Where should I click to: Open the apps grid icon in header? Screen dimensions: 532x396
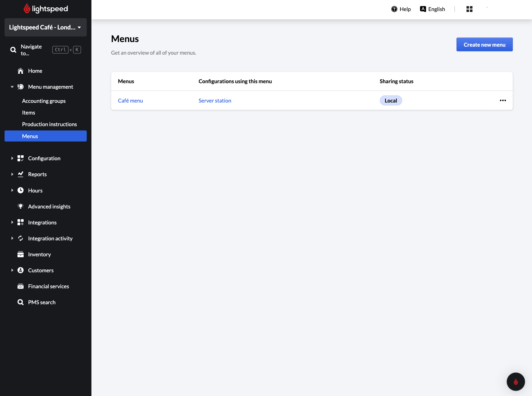(x=469, y=9)
